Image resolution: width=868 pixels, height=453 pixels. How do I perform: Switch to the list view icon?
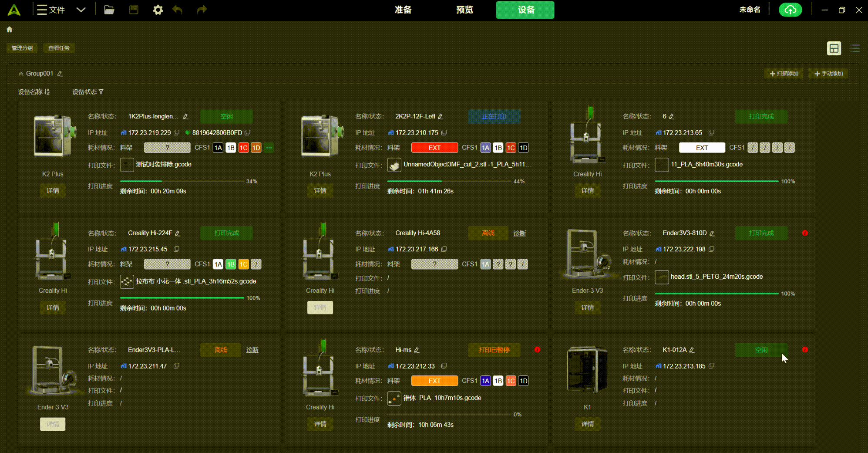tap(855, 48)
